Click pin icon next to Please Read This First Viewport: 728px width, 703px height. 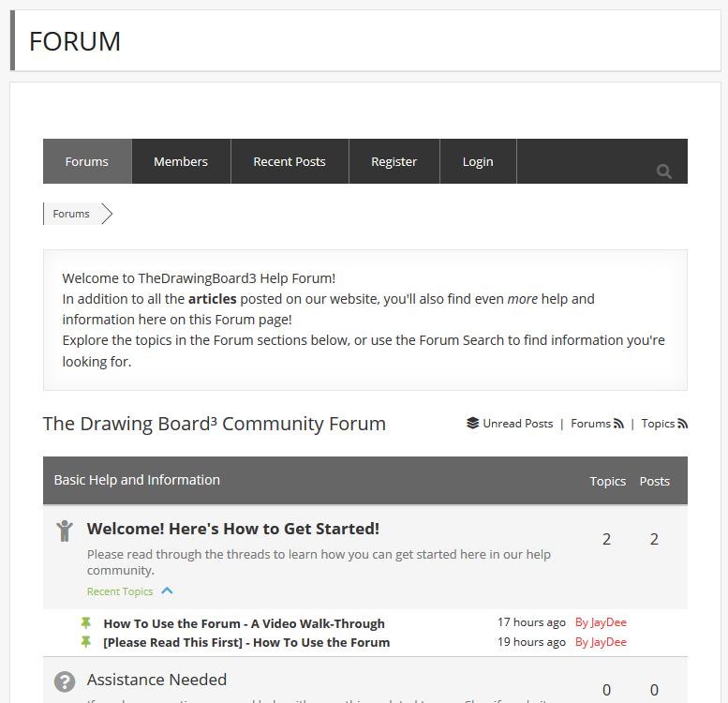pos(86,642)
